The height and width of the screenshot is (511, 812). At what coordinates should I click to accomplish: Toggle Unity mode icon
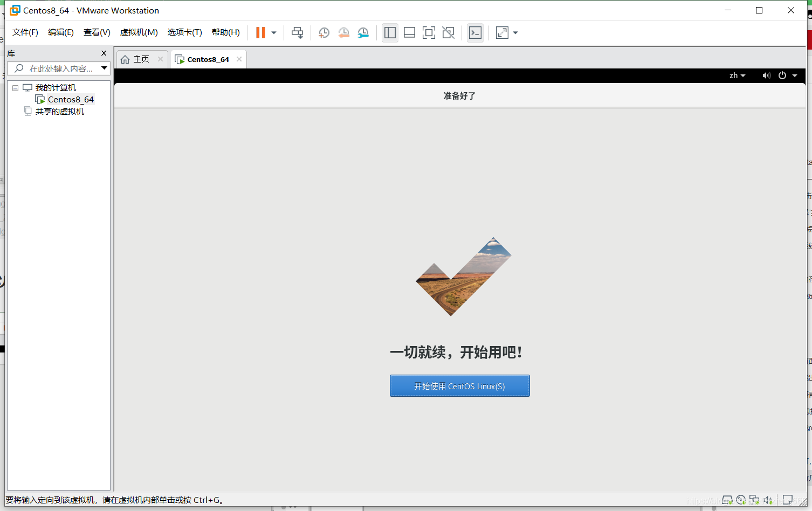tap(448, 33)
